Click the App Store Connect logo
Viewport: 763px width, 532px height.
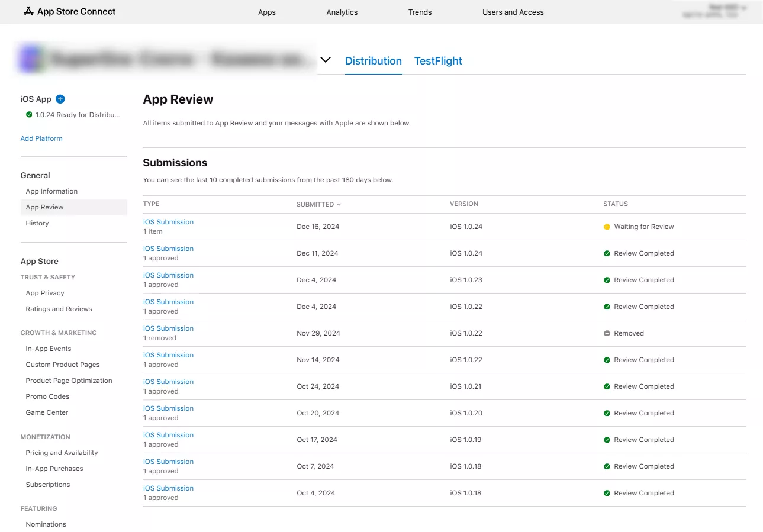tap(69, 11)
